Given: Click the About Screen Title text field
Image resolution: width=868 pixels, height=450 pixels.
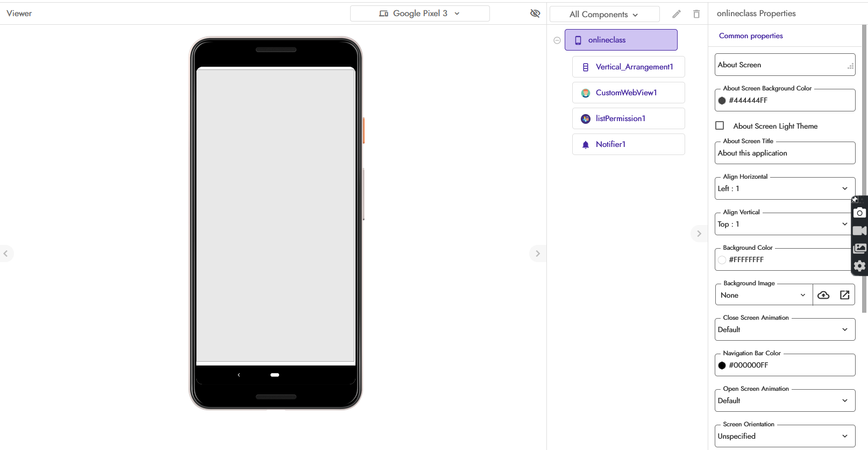Looking at the screenshot, I should pos(785,153).
